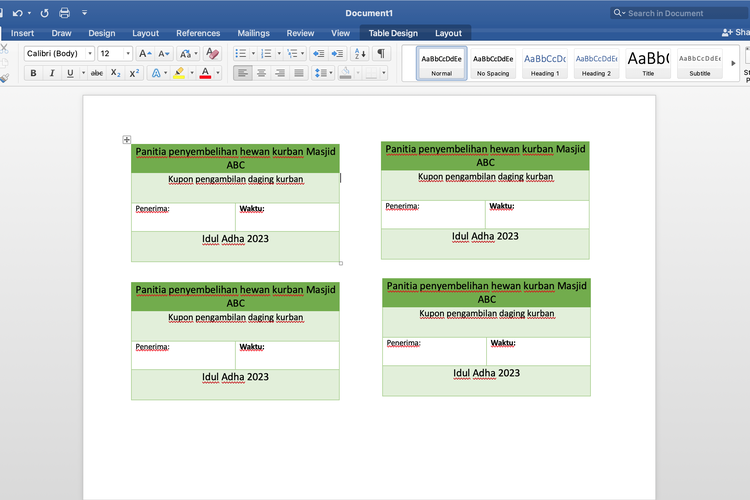Open the Customize Quick Access Toolbar arrow

point(84,13)
